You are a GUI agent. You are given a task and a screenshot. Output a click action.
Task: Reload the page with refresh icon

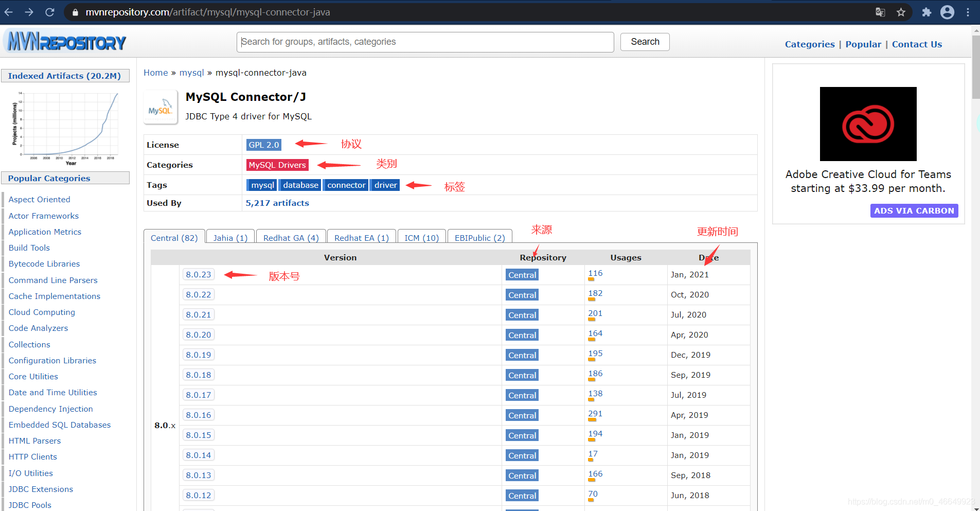[50, 12]
